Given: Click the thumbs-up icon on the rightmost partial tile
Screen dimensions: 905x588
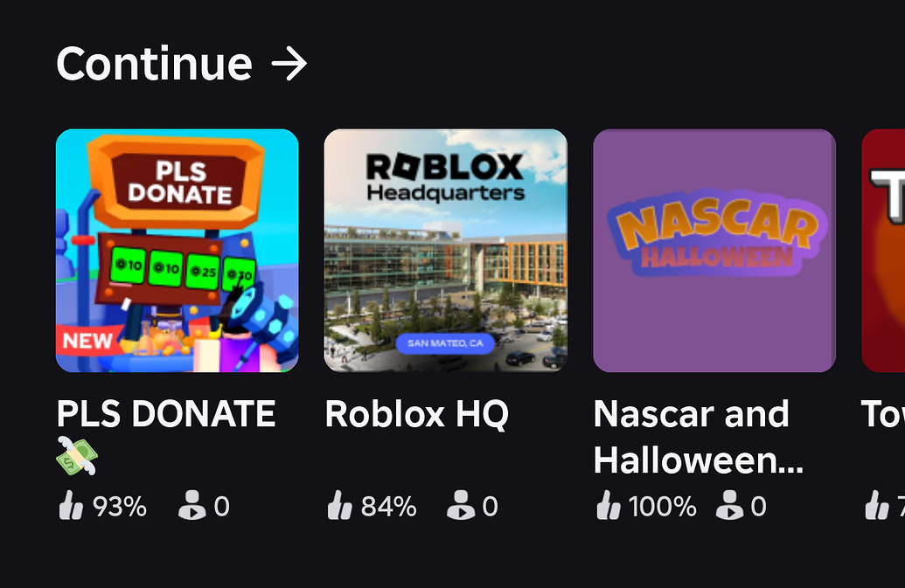Looking at the screenshot, I should tap(877, 506).
